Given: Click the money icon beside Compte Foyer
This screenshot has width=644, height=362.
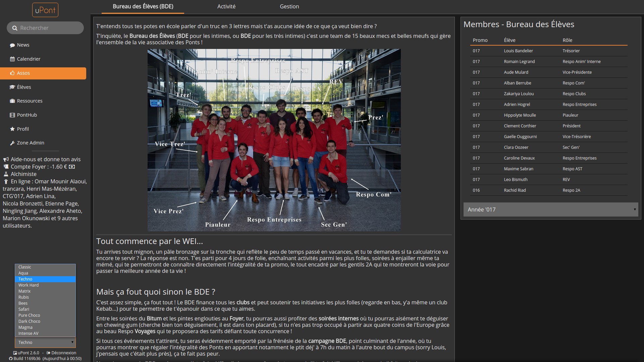Looking at the screenshot, I should (72, 167).
